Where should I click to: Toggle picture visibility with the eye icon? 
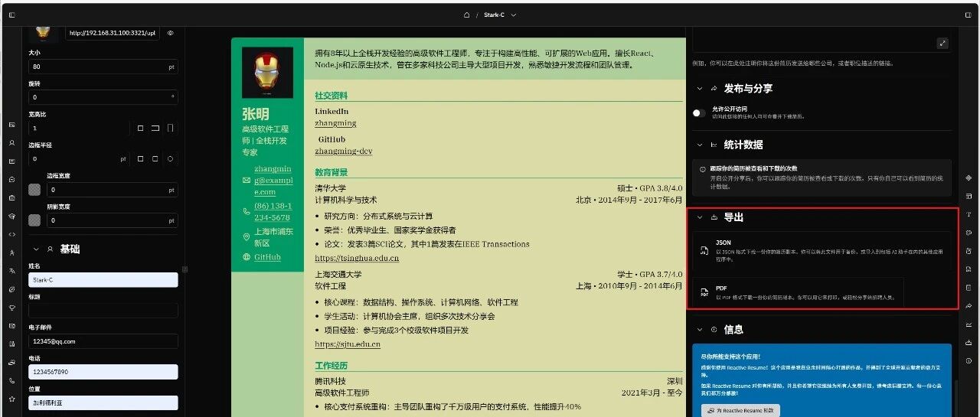[x=171, y=33]
